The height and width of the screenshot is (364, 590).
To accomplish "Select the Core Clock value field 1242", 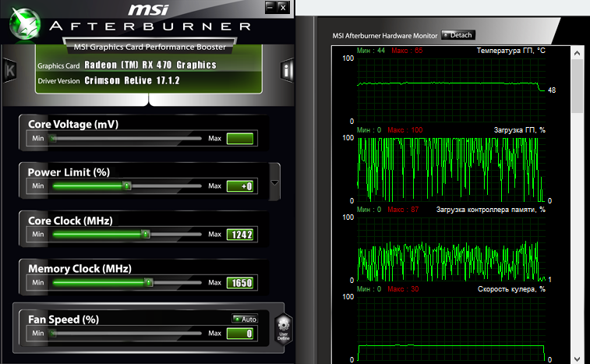I will (x=240, y=235).
